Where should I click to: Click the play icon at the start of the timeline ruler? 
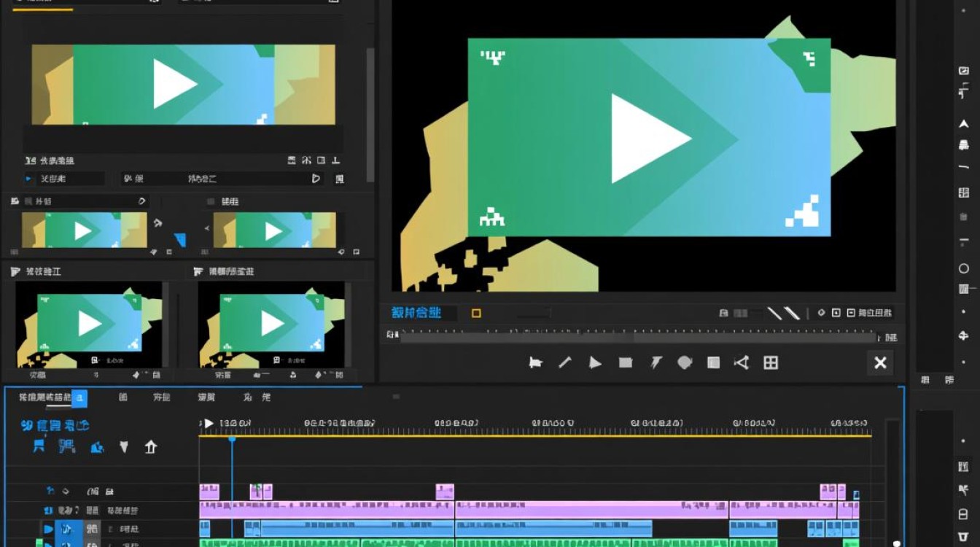point(209,423)
